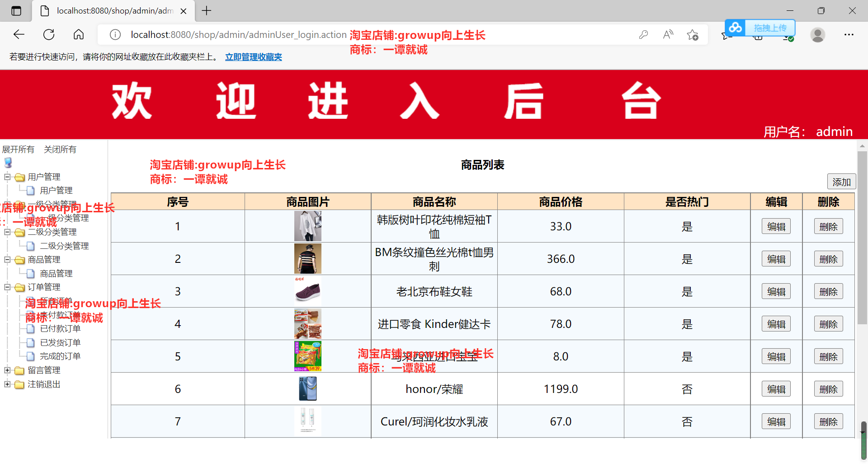Click the Back navigation arrow
868x467 pixels.
point(19,34)
